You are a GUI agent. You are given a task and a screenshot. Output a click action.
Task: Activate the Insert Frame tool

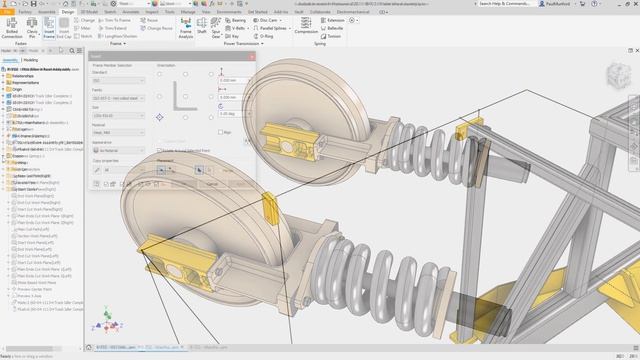click(49, 28)
